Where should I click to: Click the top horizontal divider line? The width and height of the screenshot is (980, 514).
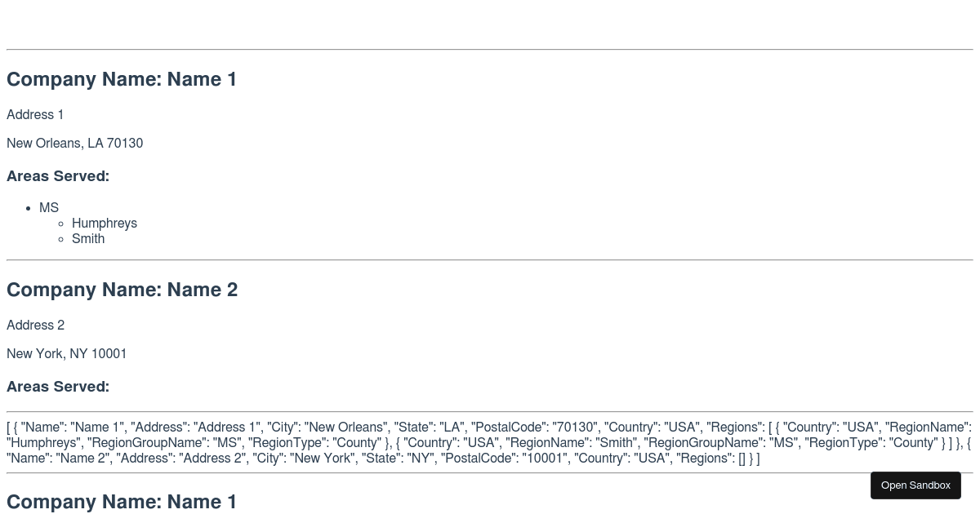point(490,50)
